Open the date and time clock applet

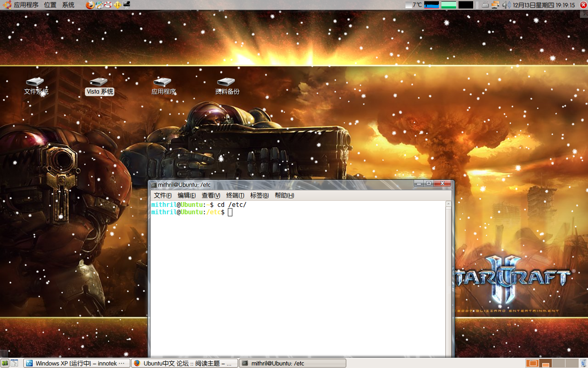pos(544,5)
